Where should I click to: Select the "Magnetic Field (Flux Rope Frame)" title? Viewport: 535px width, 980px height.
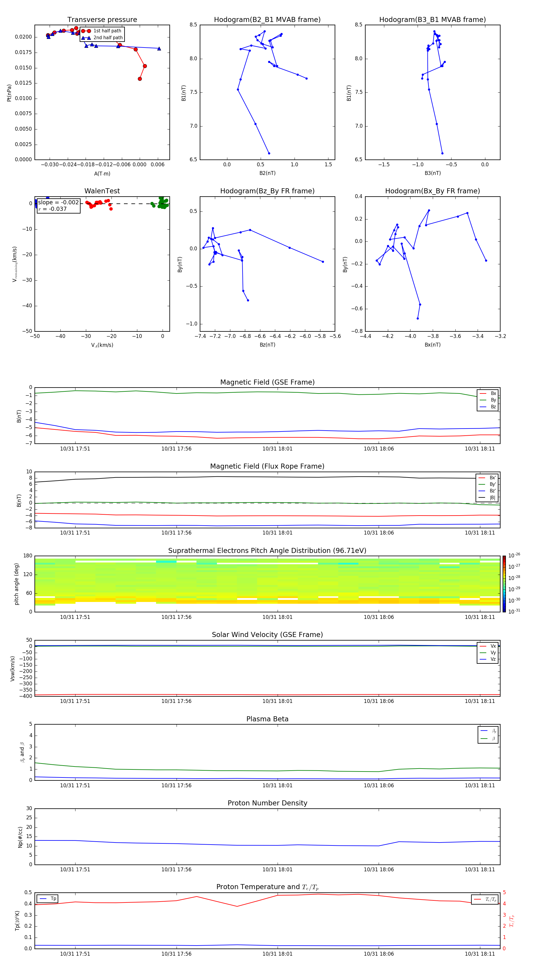coord(267,467)
